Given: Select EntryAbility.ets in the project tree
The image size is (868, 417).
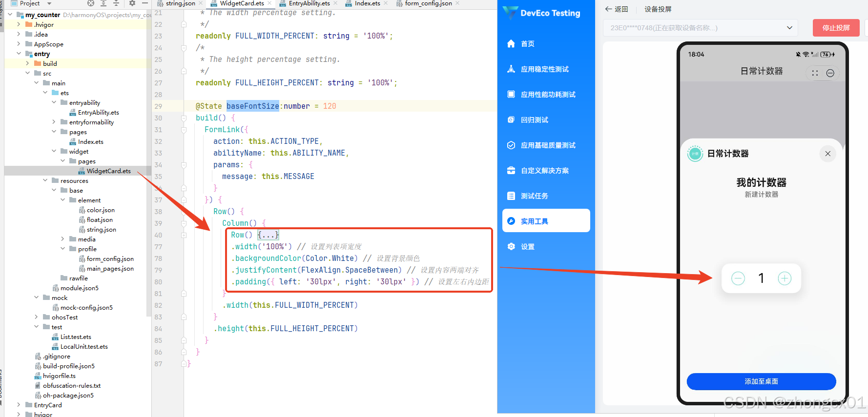Looking at the screenshot, I should click(x=98, y=113).
